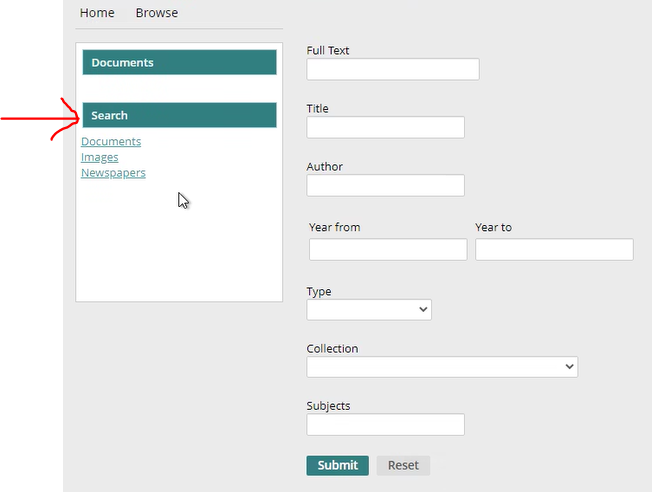The height and width of the screenshot is (492, 652).
Task: Open the Newspapers search link
Action: (x=113, y=173)
